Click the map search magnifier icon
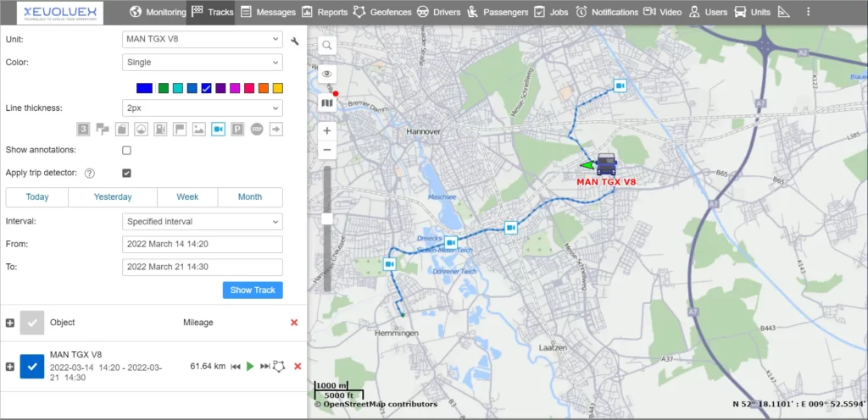Screen dimensions: 868x420 pos(327,45)
